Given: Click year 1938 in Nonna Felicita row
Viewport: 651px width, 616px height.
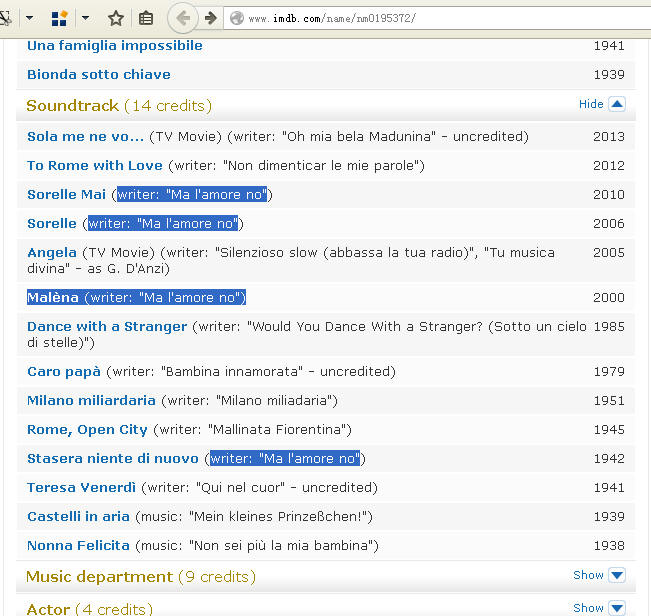Looking at the screenshot, I should 609,545.
